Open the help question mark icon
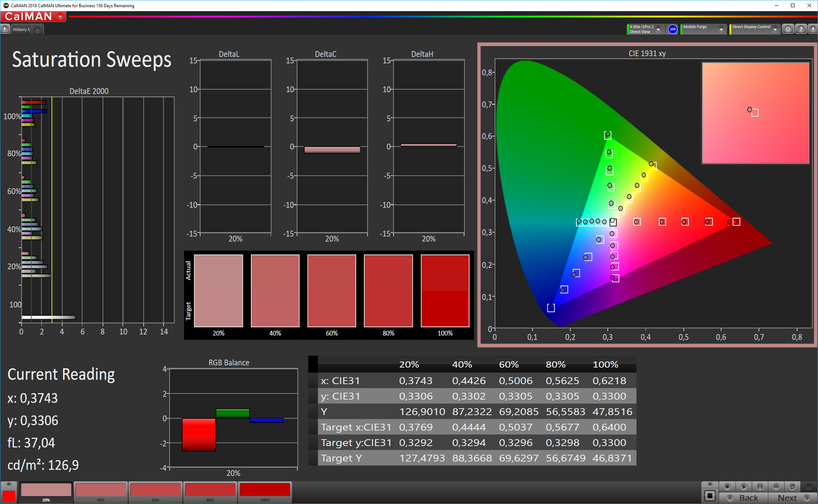This screenshot has width=818, height=504. coord(801,29)
